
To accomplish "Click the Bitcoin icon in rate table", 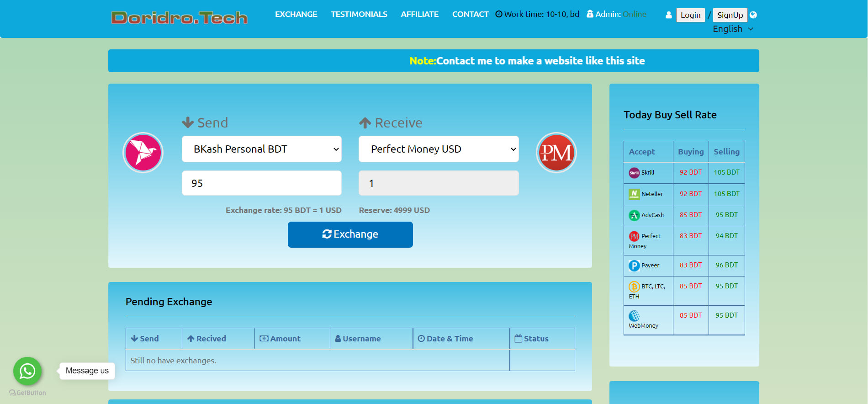I will pyautogui.click(x=634, y=287).
